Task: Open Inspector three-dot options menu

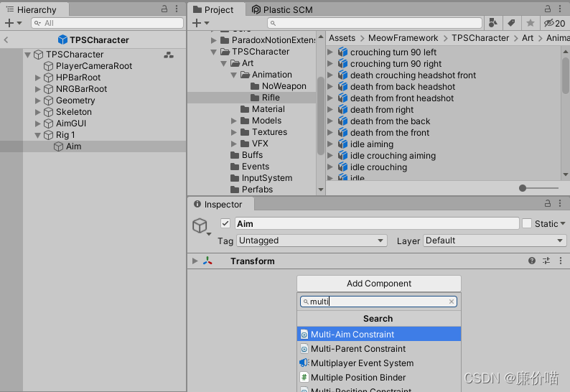Action: (x=560, y=204)
